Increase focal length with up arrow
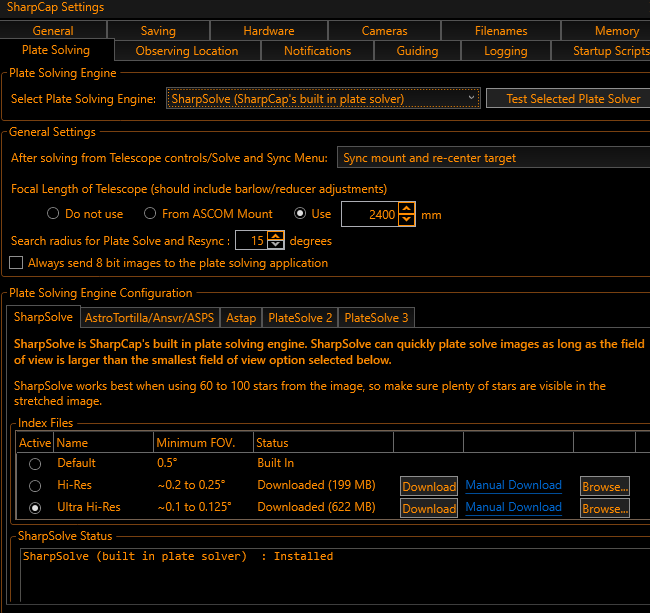Image resolution: width=650 pixels, height=613 pixels. (x=407, y=208)
